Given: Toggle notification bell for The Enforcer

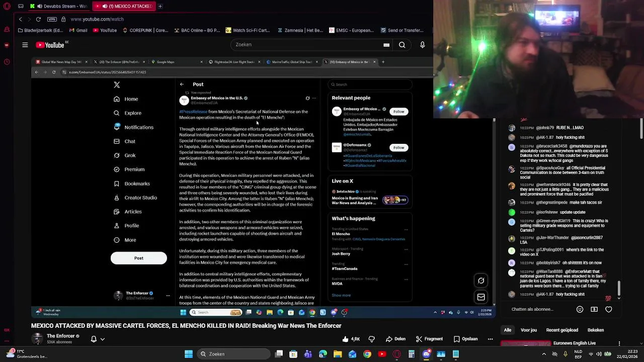Looking at the screenshot, I should point(94,339).
